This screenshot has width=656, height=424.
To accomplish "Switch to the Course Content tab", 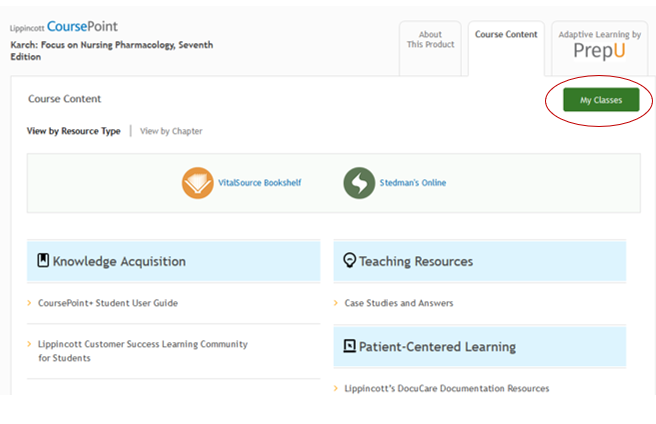I will coord(506,35).
